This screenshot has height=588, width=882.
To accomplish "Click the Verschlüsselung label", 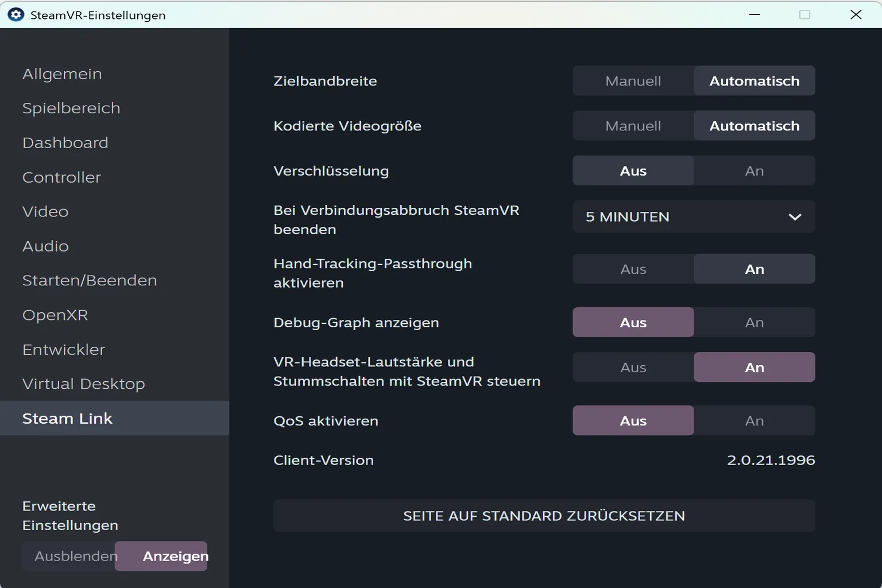I will coord(331,171).
